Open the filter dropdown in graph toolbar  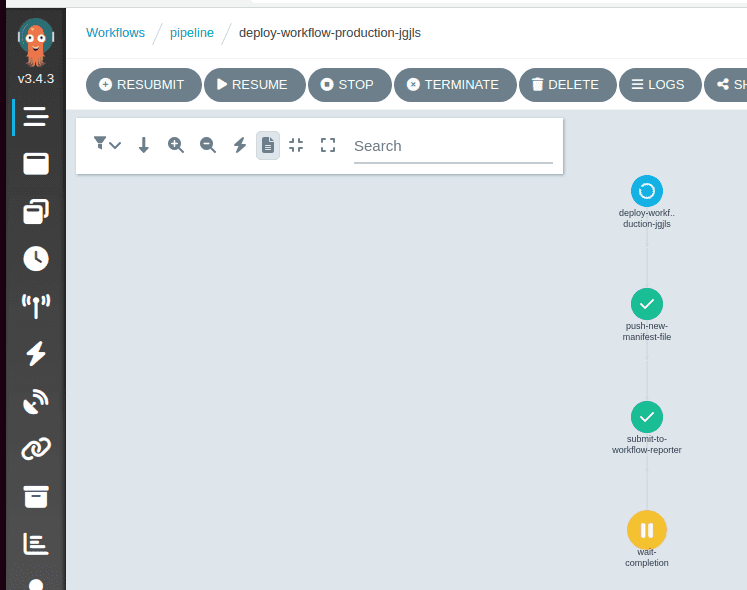(x=106, y=145)
